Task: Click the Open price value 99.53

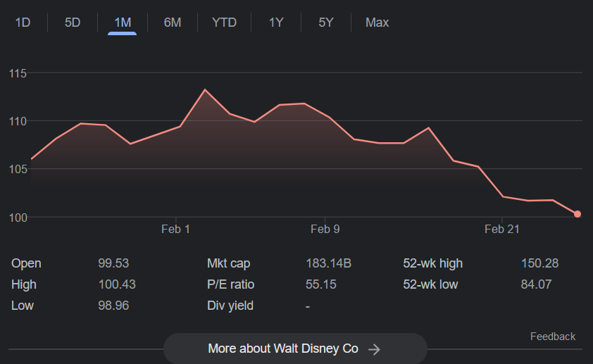Action: [x=113, y=263]
